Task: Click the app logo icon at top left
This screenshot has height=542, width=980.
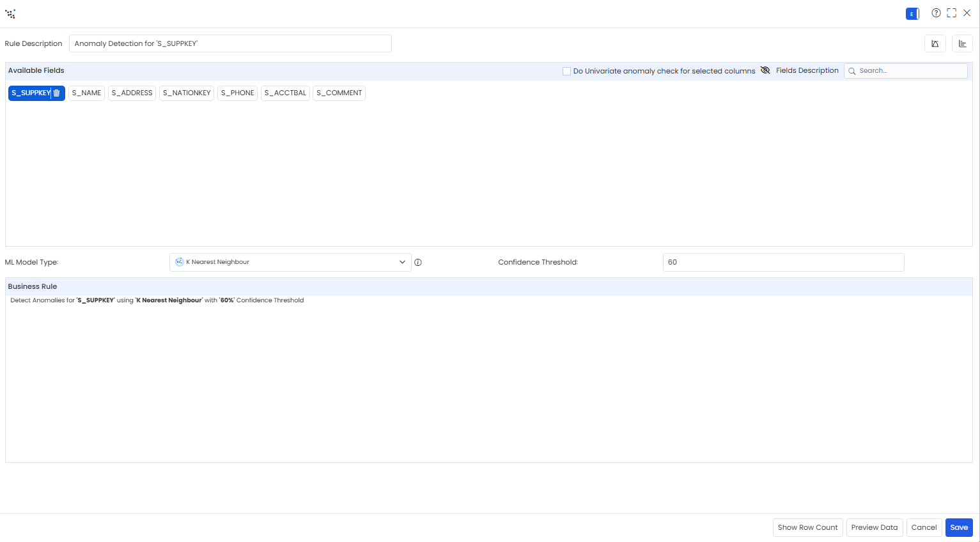Action: (10, 13)
